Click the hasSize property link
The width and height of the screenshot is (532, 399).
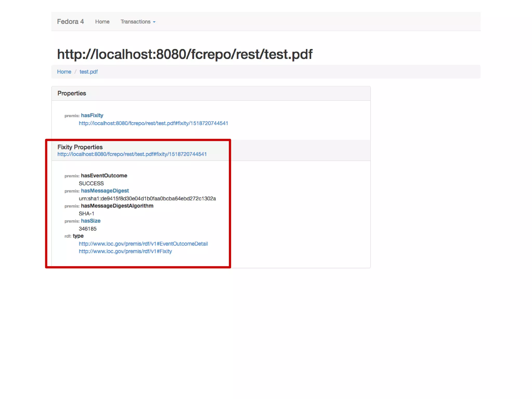90,221
